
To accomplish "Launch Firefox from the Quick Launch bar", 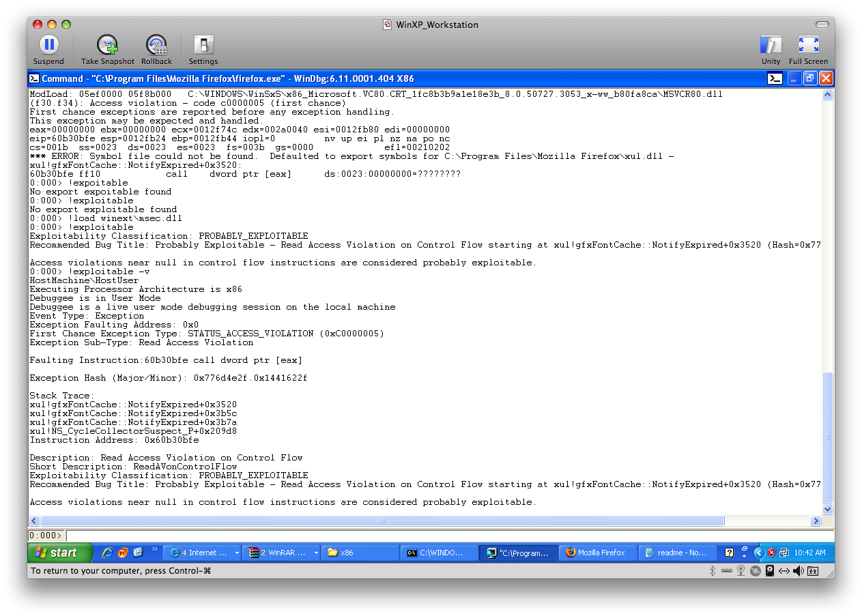I will coord(123,553).
